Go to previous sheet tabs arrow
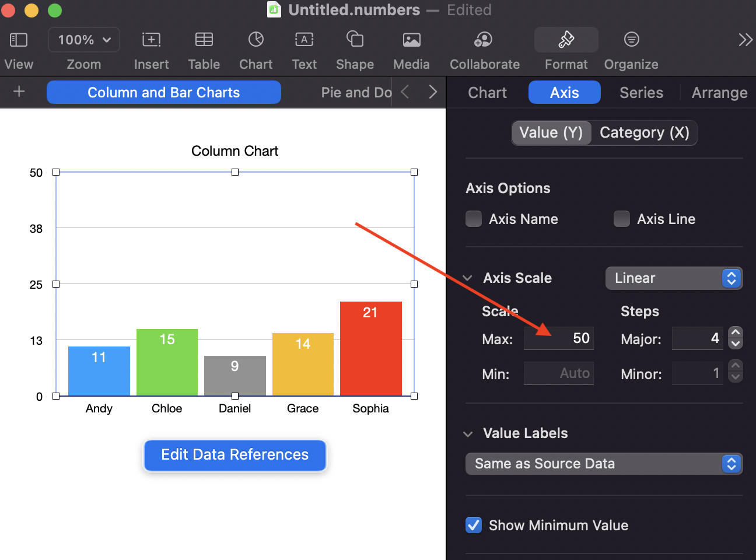Image resolution: width=756 pixels, height=560 pixels. pyautogui.click(x=405, y=92)
